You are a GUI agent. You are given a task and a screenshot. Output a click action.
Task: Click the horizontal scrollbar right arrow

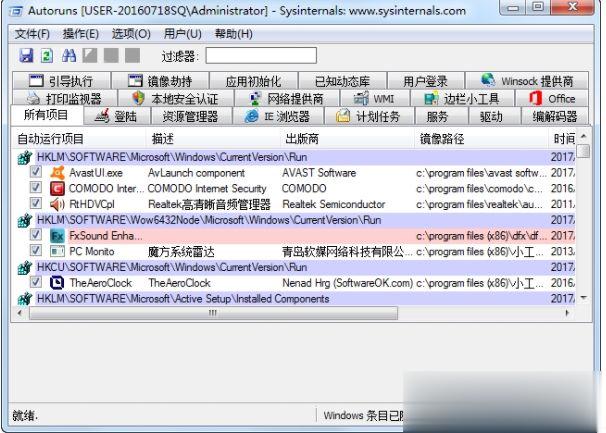pos(567,313)
